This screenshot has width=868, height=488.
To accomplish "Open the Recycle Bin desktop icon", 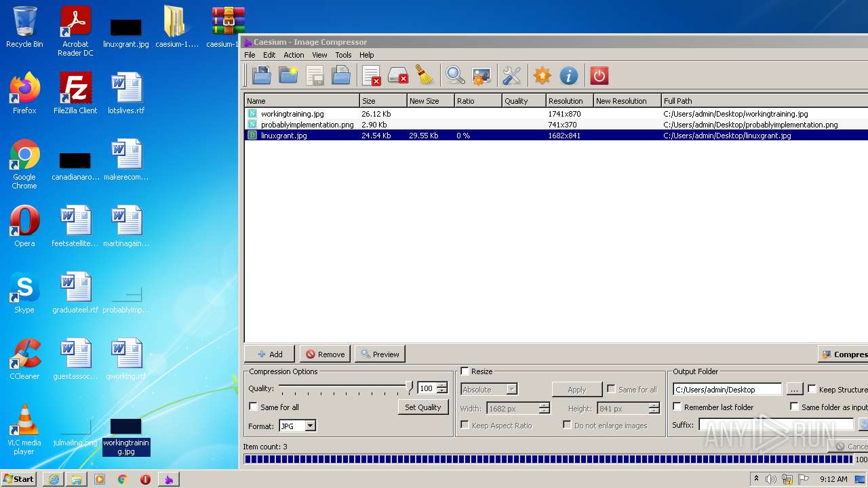I will coord(24,28).
